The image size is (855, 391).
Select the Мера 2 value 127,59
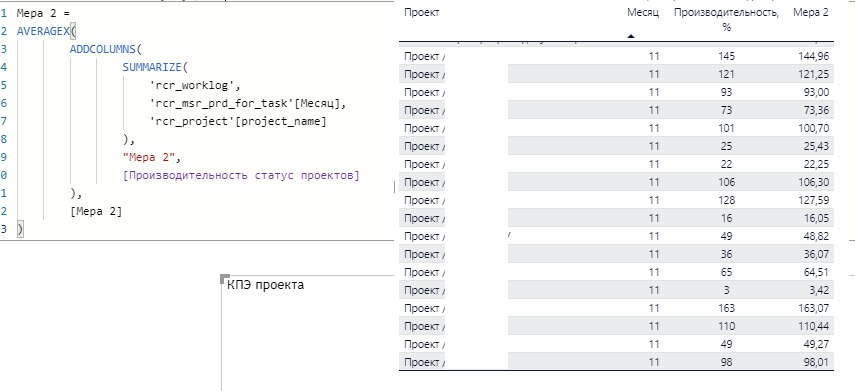pos(814,200)
